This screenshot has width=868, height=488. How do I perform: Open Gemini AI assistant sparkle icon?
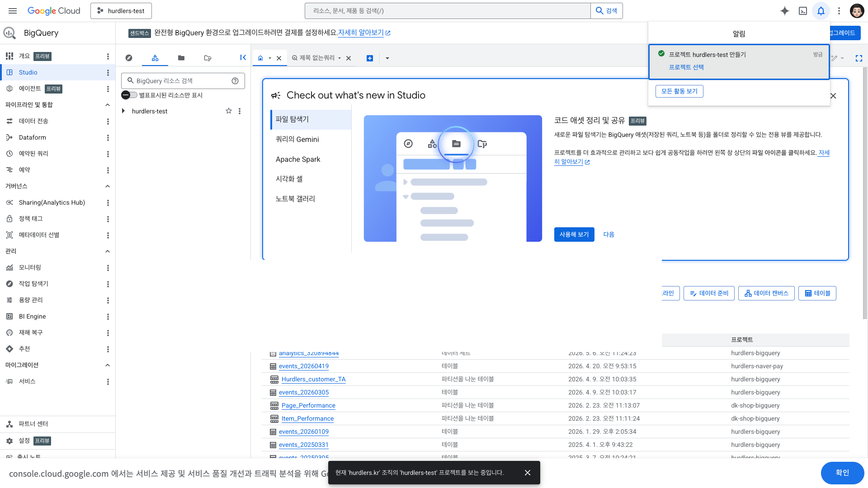785,11
